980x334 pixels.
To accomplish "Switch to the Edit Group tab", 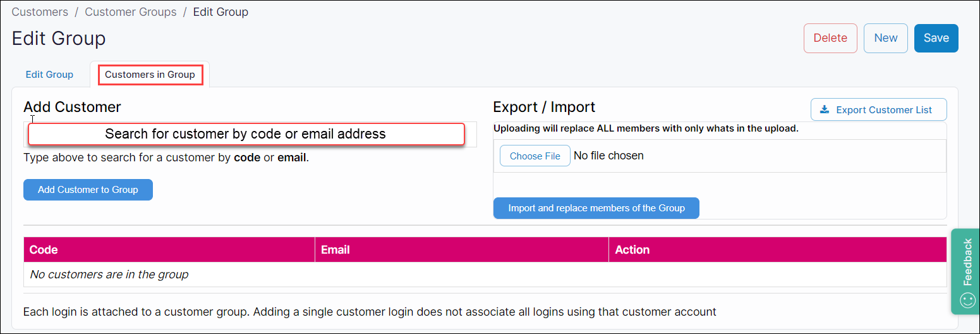I will 49,75.
